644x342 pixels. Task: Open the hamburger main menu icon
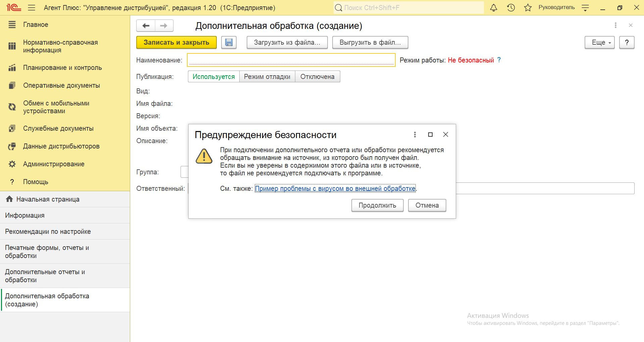(x=32, y=8)
